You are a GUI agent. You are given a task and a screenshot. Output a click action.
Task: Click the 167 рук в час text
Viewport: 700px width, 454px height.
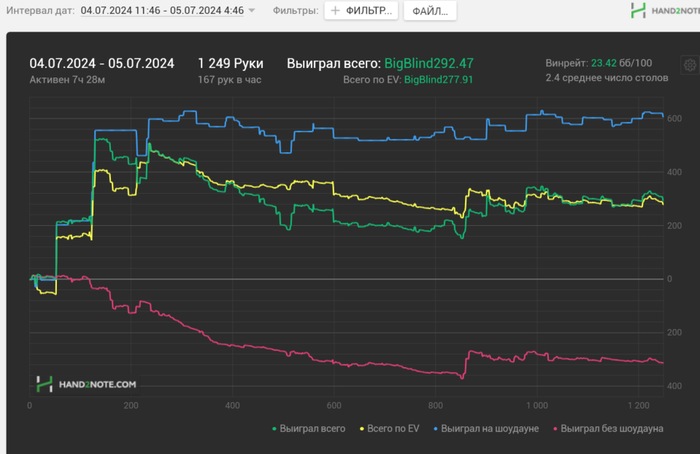229,80
